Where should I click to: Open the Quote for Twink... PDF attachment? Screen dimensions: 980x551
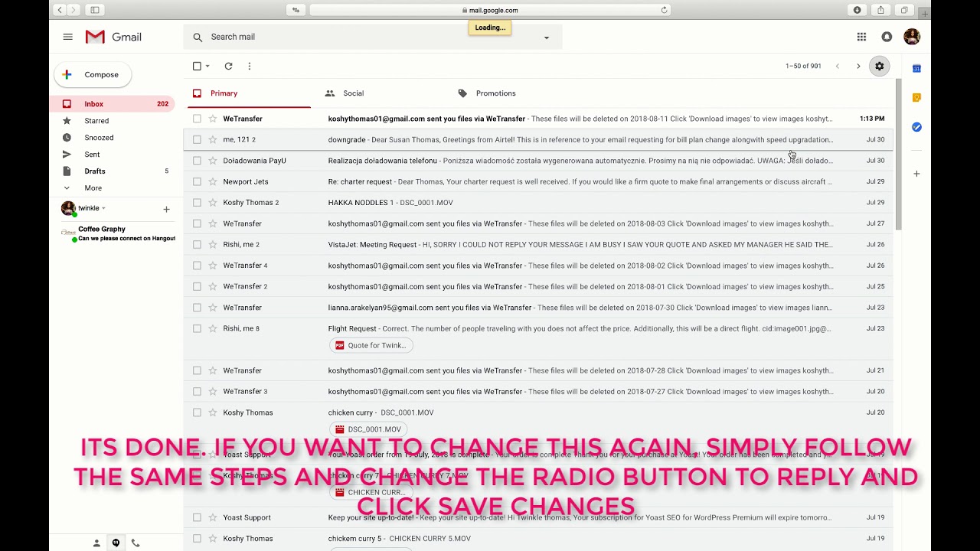[371, 345]
